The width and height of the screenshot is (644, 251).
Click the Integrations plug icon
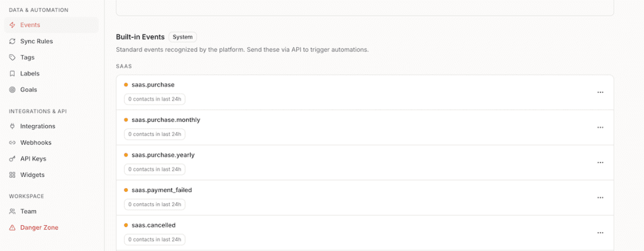tap(13, 126)
